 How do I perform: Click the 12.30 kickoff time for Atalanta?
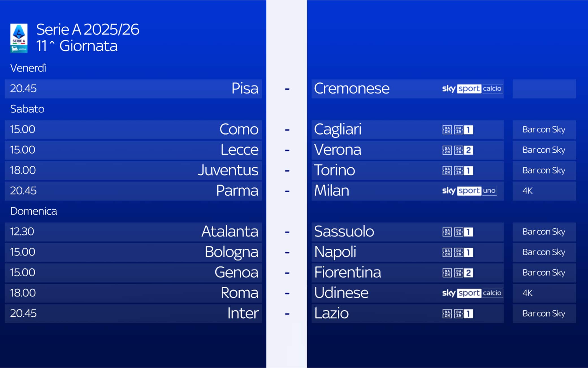point(22,232)
